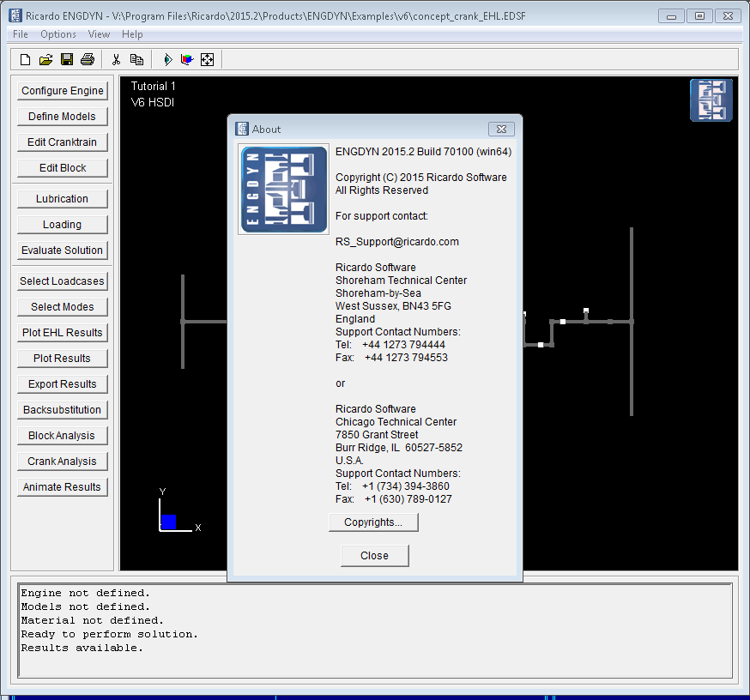Click the New file toolbar icon
Viewport: 750px width, 700px height.
pyautogui.click(x=26, y=60)
